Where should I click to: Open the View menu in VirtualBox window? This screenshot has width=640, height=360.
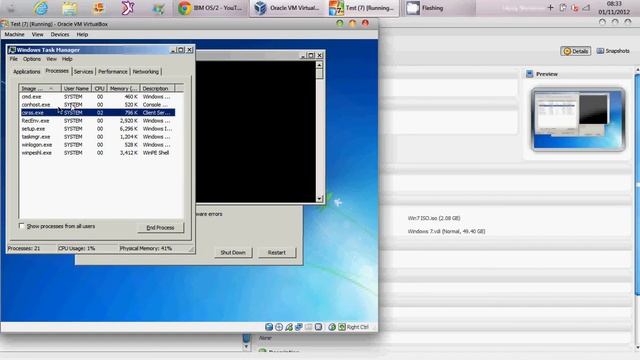[x=38, y=35]
